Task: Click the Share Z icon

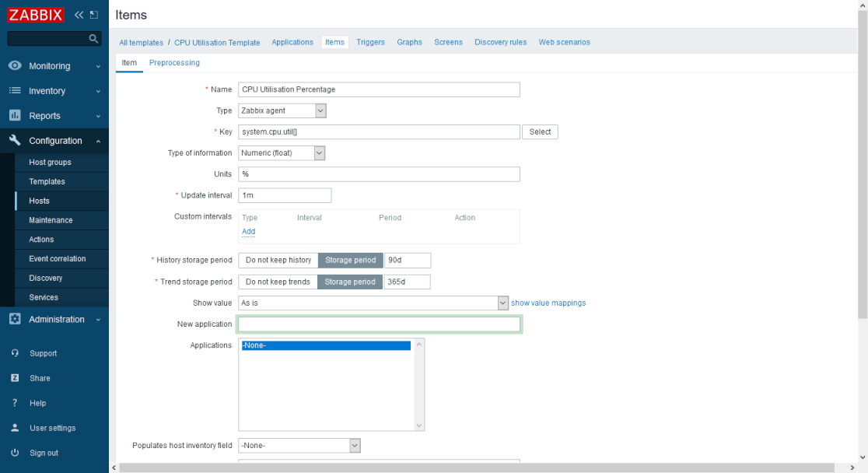Action: (x=15, y=378)
